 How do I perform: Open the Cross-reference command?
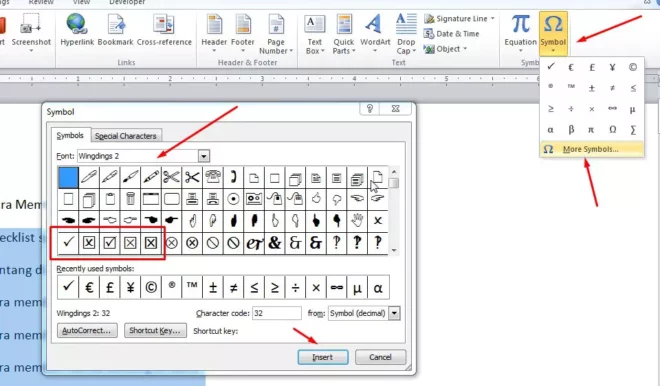coord(164,30)
